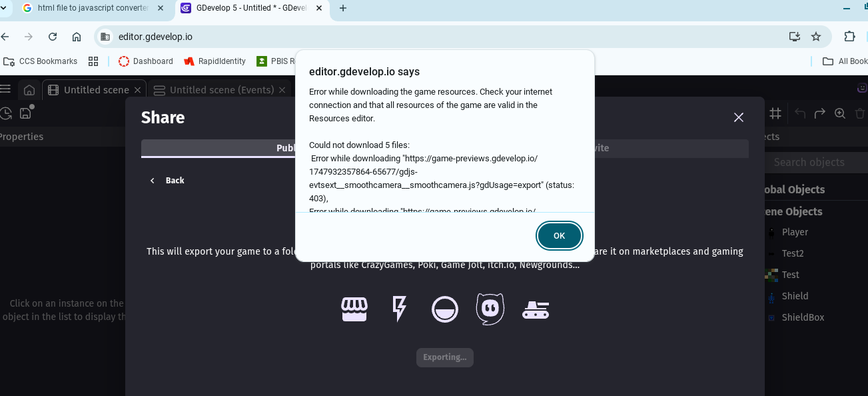The image size is (868, 396).
Task: Click the browser home button
Action: [x=77, y=37]
